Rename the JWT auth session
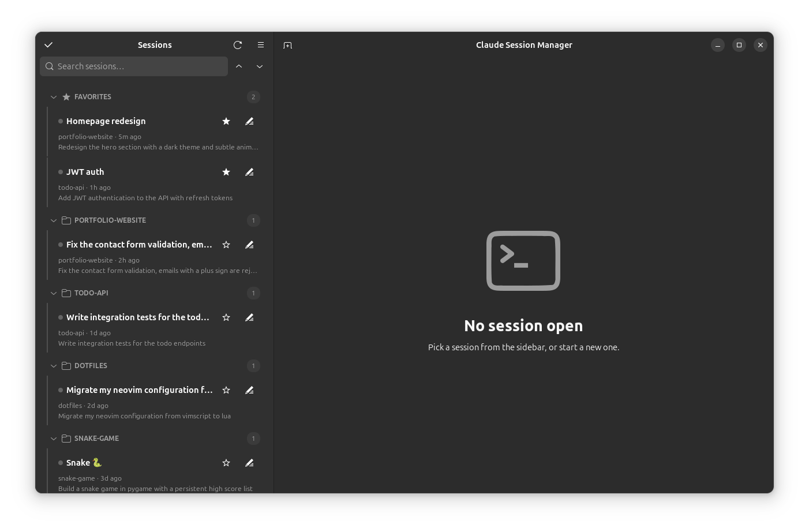The height and width of the screenshot is (532, 809). tap(249, 172)
